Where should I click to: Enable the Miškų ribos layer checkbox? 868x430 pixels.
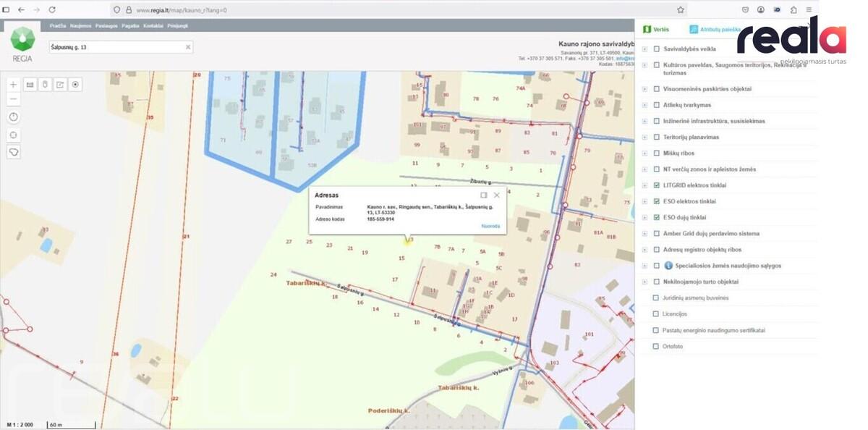click(657, 153)
